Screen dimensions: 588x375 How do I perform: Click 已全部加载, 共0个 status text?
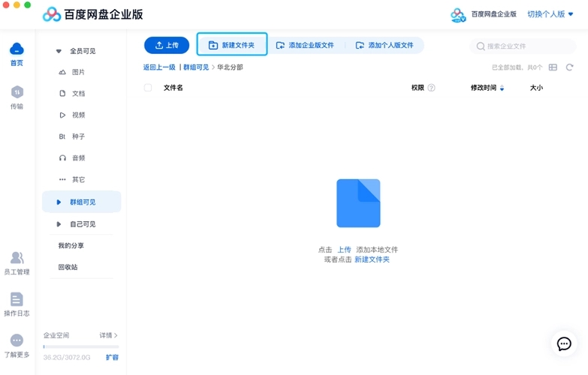click(x=517, y=67)
